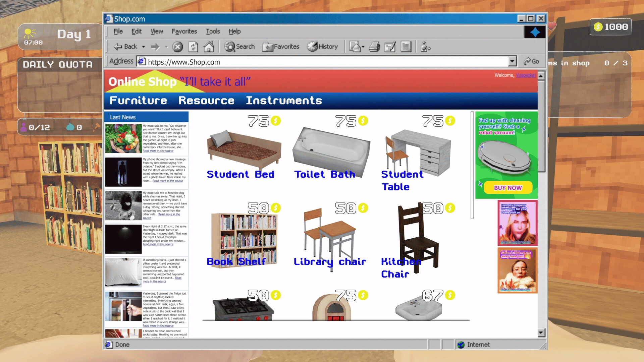
Task: Switch to the Instruments shop tab
Action: 284,101
